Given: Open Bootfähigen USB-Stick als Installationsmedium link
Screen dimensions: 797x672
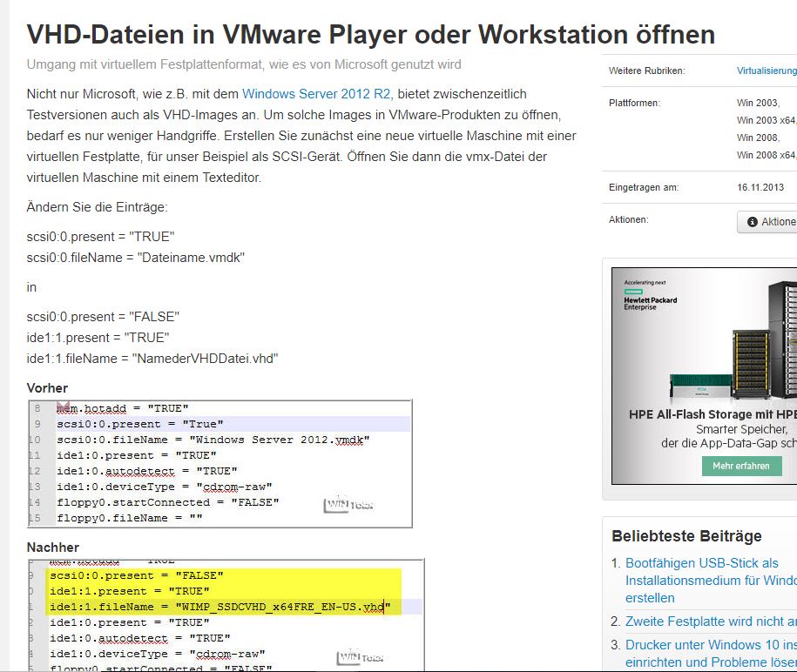Looking at the screenshot, I should pos(711,581).
